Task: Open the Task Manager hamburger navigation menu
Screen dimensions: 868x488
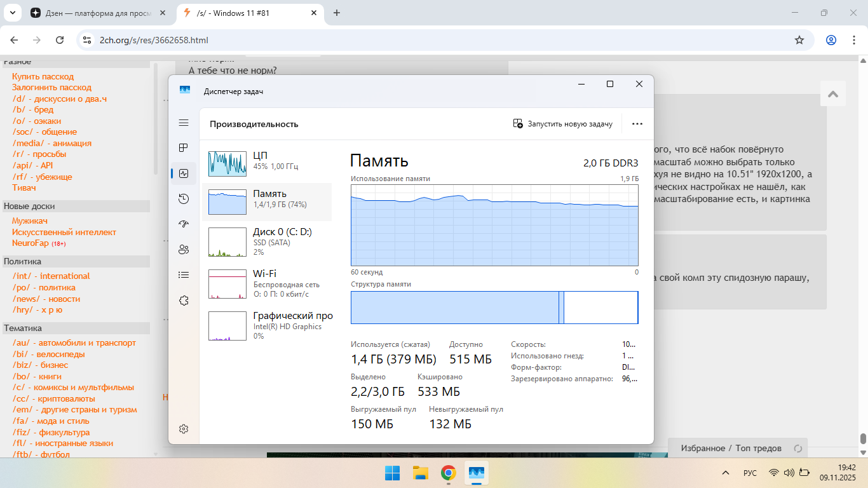Action: coord(184,123)
